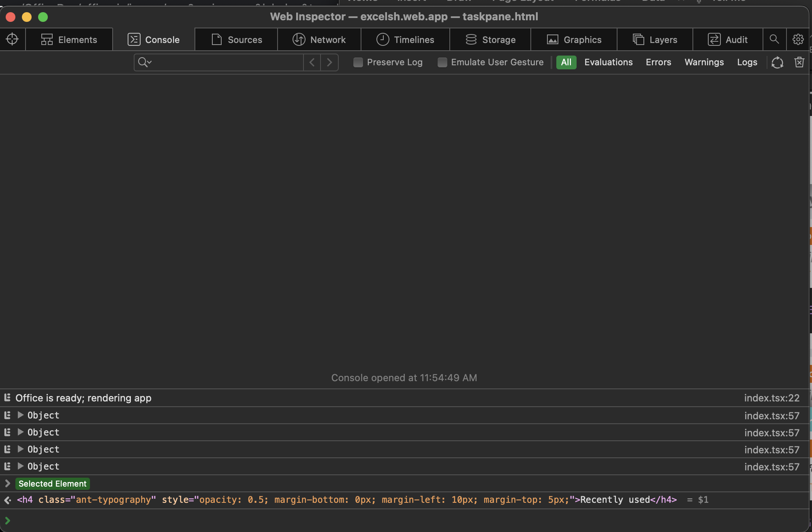
Task: Open the Elements tab
Action: coord(69,40)
